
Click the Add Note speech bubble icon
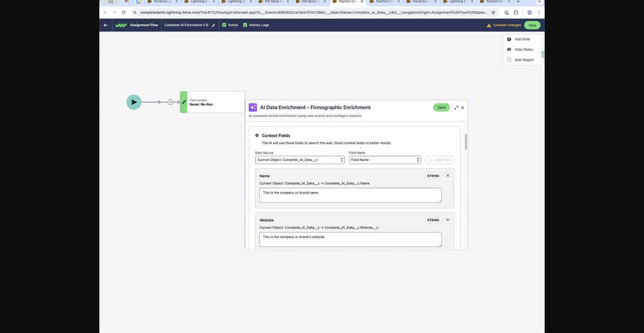[509, 39]
